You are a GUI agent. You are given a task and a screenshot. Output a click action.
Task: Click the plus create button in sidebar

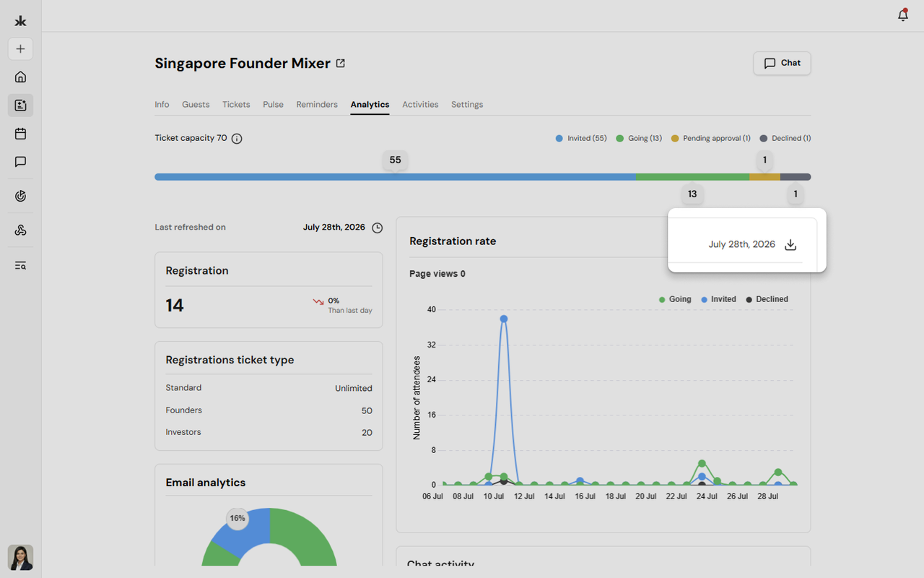point(20,49)
